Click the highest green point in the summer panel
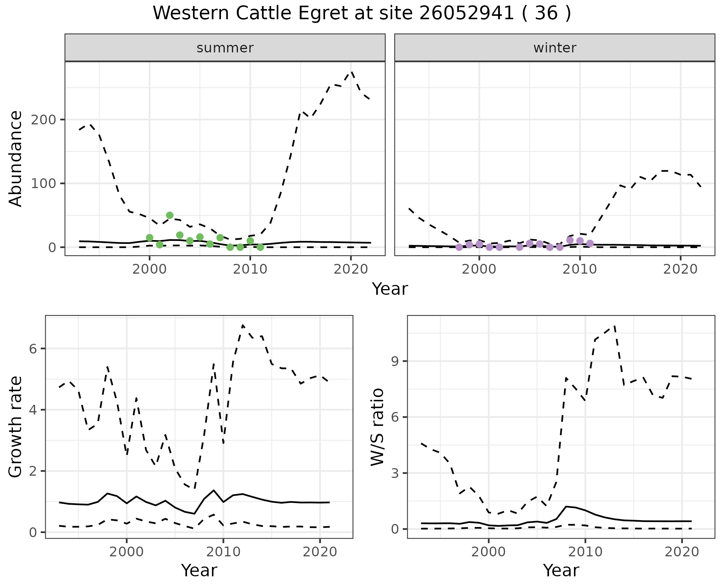The image size is (724, 588). pos(170,215)
